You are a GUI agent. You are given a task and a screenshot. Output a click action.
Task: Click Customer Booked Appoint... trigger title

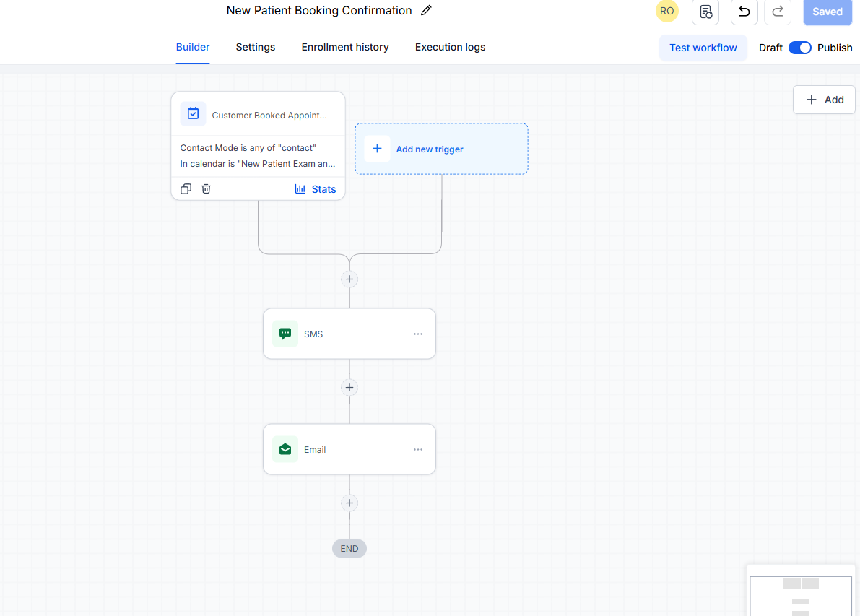point(269,116)
